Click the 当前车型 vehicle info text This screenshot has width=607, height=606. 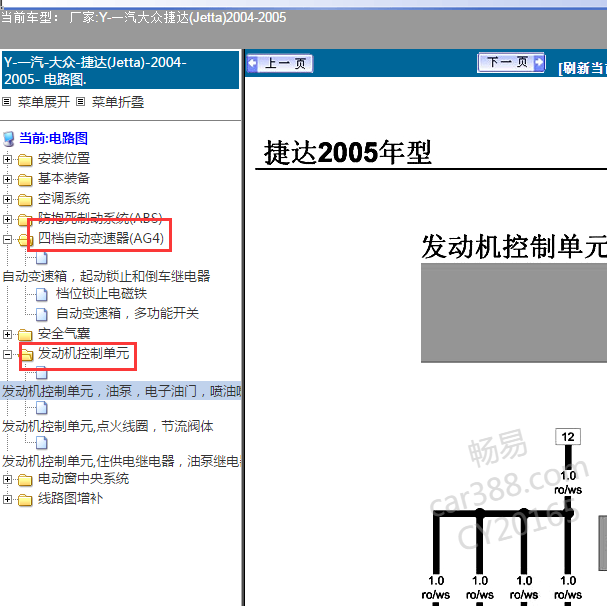[144, 18]
